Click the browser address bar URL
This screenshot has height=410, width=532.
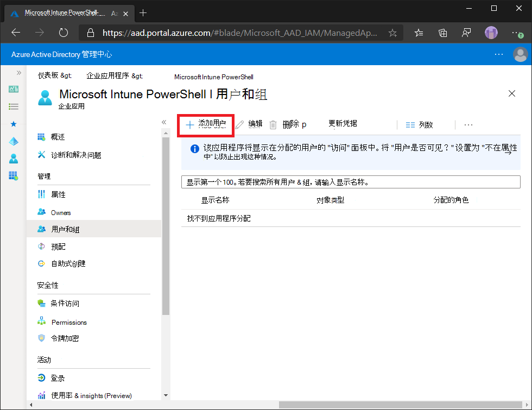click(239, 33)
